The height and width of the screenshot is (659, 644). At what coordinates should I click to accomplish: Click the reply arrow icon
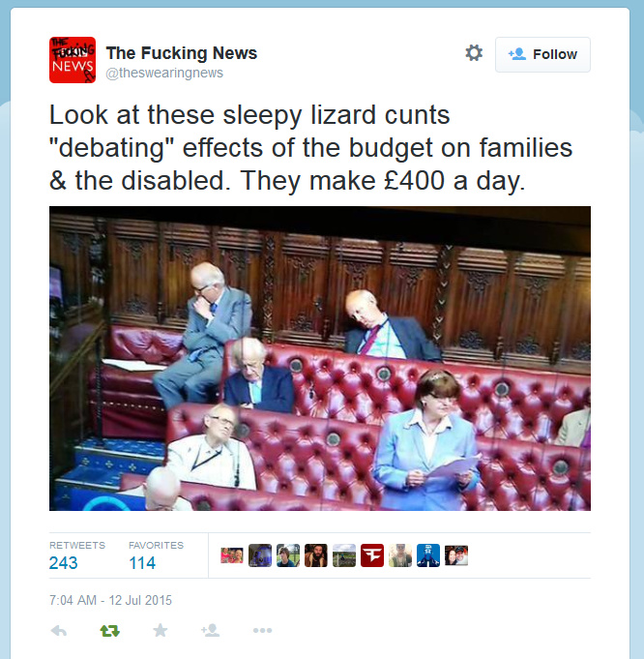(59, 630)
